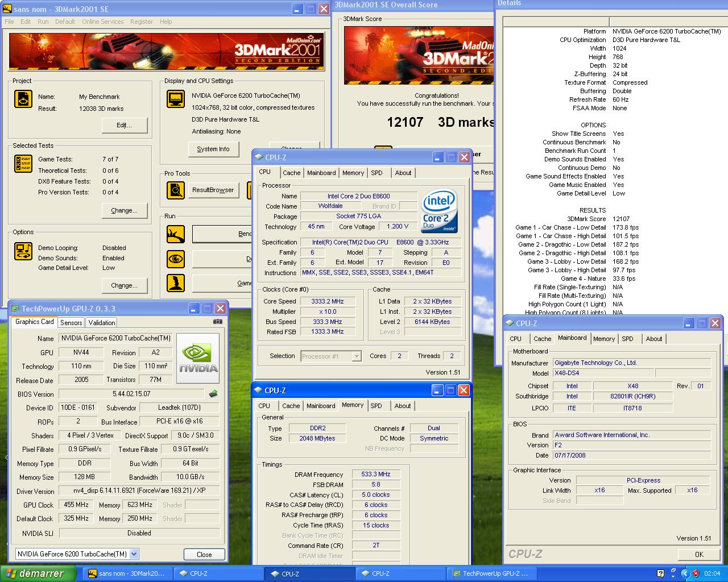
Task: Click the BIOS save chip icon in GPU-Z
Action: pos(213,393)
